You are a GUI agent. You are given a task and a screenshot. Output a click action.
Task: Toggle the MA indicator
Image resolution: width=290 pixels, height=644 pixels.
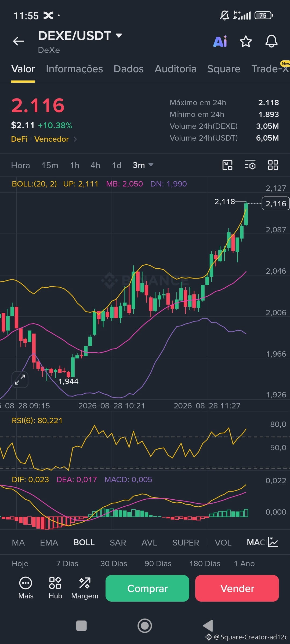pos(18,543)
